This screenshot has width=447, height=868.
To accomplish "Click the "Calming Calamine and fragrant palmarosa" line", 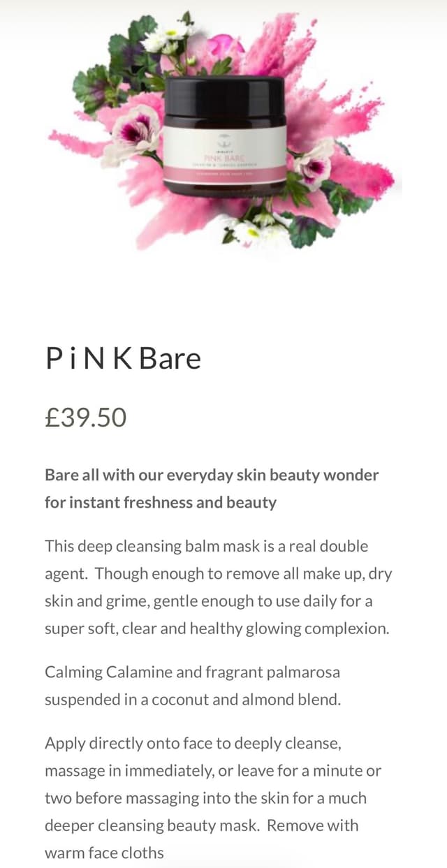I will point(192,672).
